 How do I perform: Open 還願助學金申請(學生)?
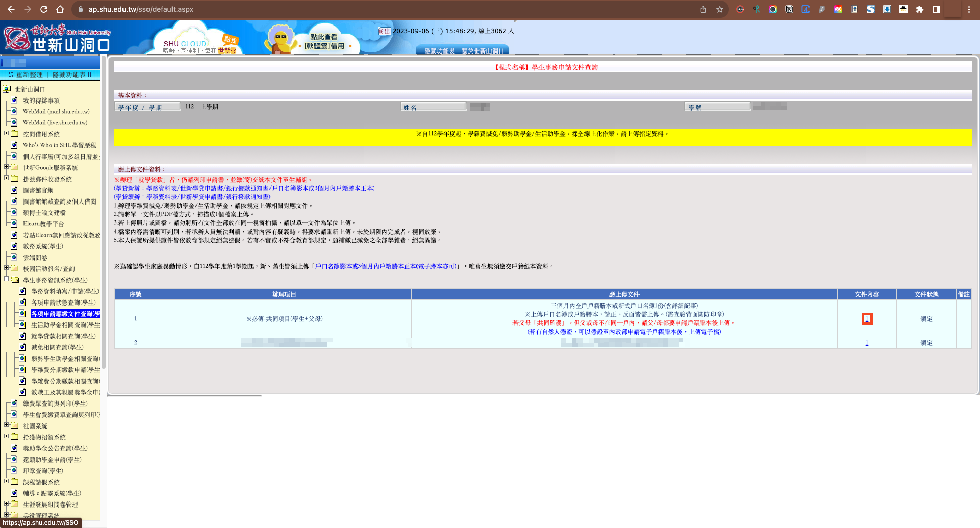[x=52, y=459]
